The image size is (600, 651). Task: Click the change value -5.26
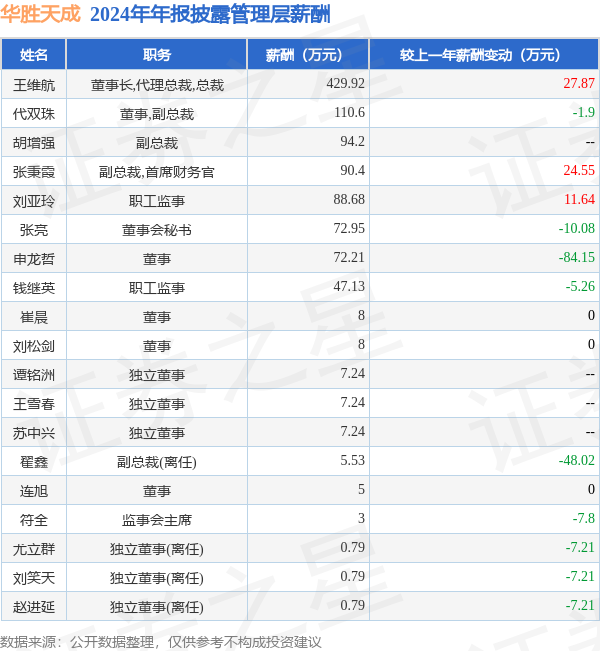(580, 287)
